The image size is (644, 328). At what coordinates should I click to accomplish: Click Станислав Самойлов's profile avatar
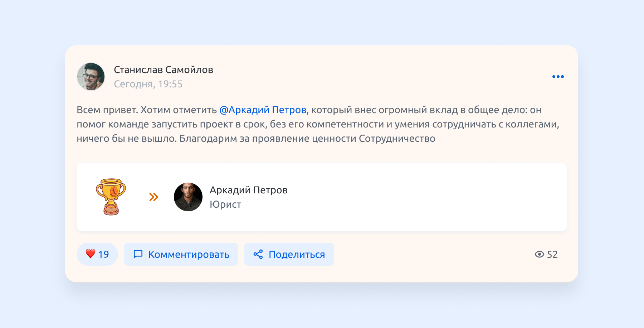click(91, 77)
